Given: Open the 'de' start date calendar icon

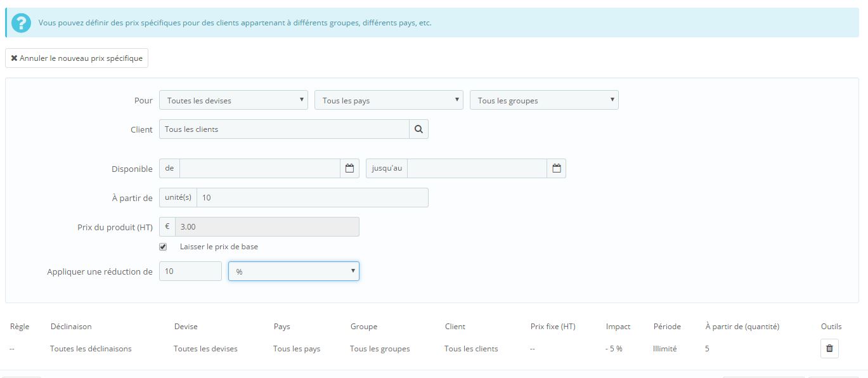Looking at the screenshot, I should pyautogui.click(x=349, y=169).
